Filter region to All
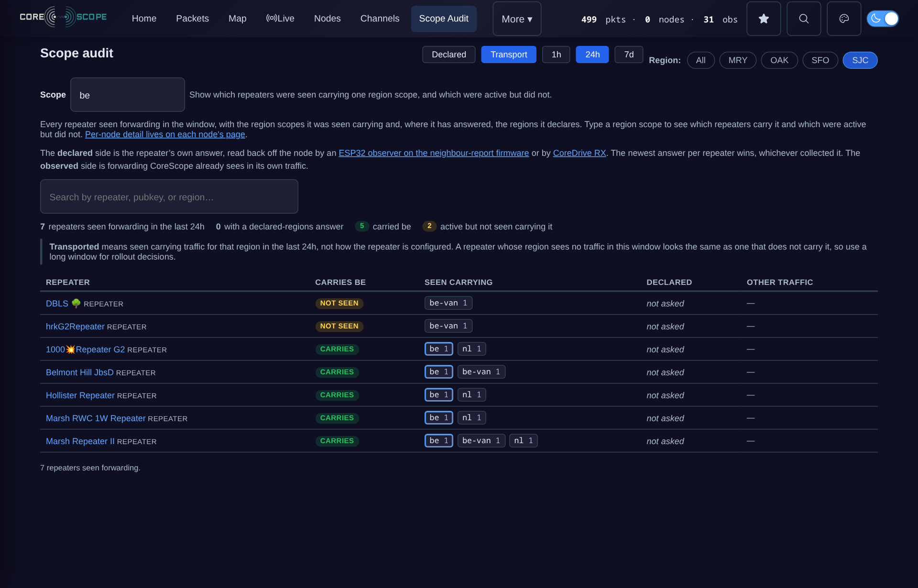This screenshot has width=918, height=588. [x=700, y=60]
